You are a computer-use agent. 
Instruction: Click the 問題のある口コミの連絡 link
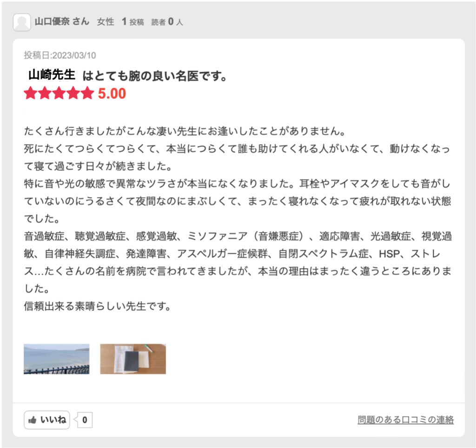405,420
